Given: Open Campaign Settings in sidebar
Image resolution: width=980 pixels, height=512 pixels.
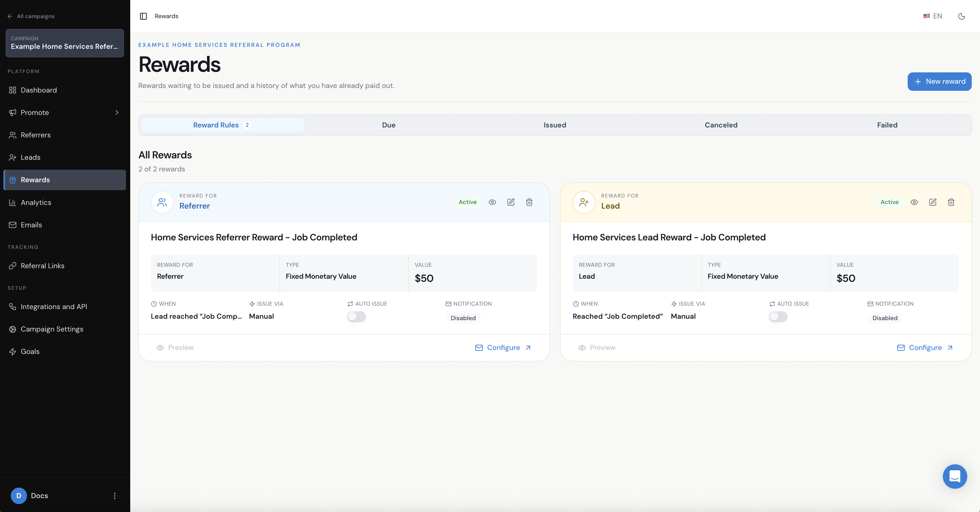Looking at the screenshot, I should [x=65, y=329].
